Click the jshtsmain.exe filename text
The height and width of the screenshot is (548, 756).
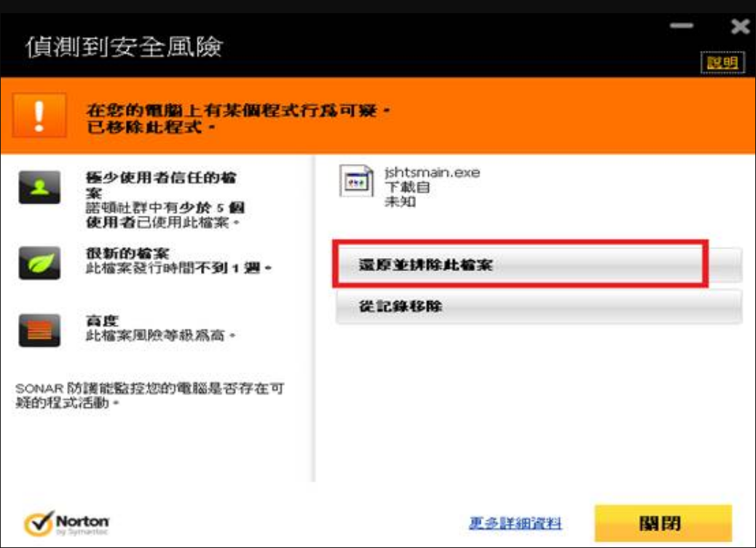pos(432,173)
